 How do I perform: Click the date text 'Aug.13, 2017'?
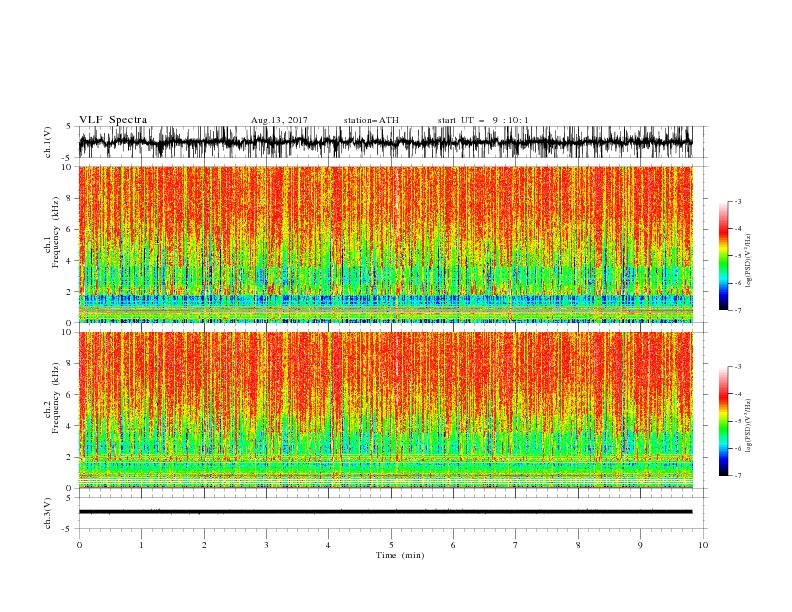point(279,120)
